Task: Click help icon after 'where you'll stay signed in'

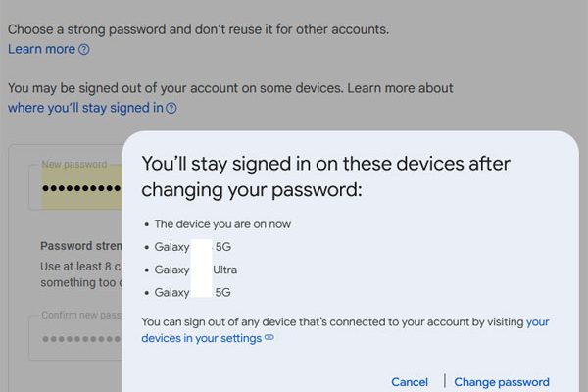Action: pos(171,109)
